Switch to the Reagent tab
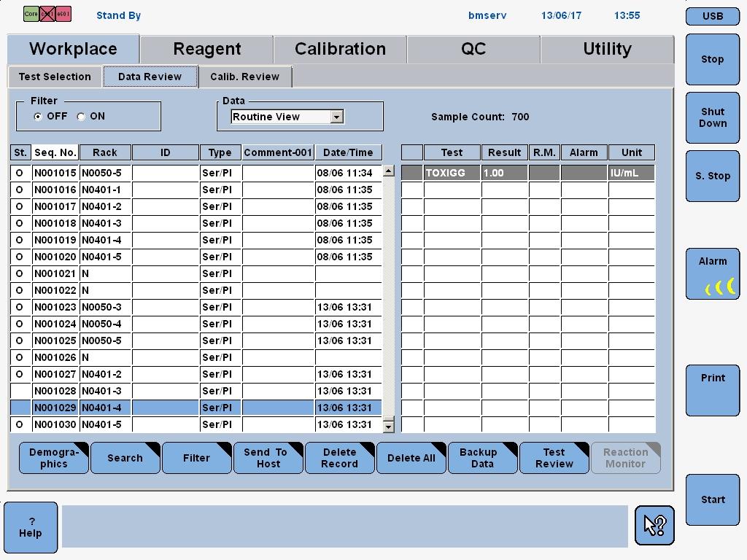 coord(206,49)
